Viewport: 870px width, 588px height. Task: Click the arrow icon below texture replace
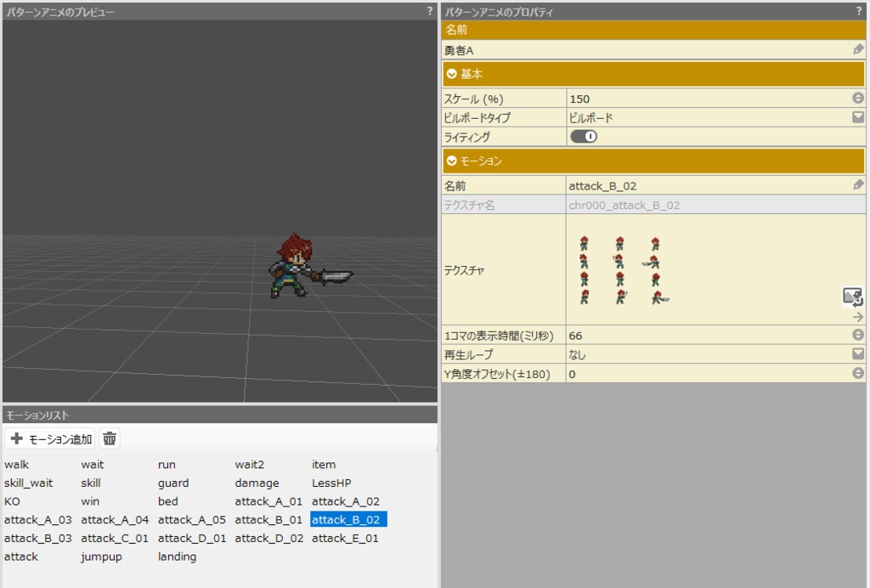tap(858, 317)
